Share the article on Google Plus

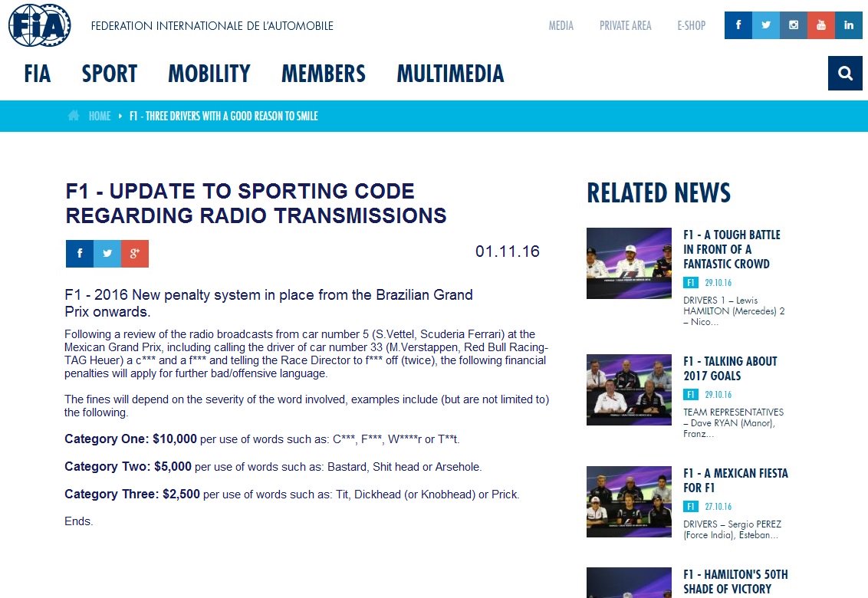(135, 254)
